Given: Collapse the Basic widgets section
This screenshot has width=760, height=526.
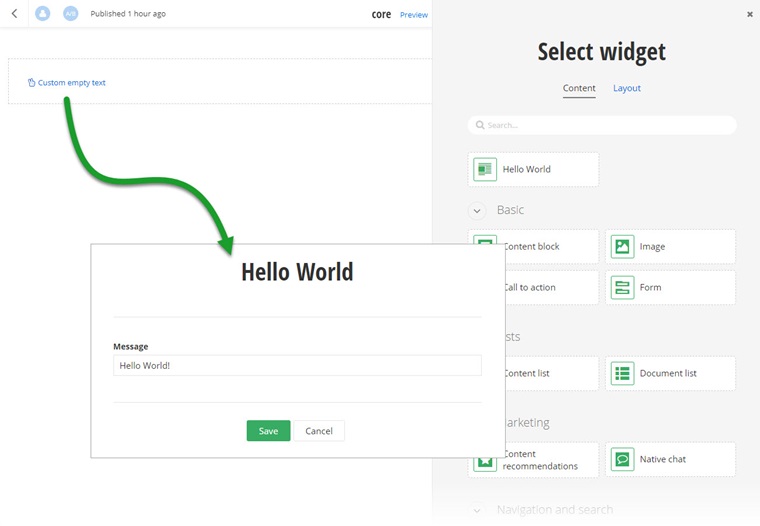Looking at the screenshot, I should click(476, 210).
